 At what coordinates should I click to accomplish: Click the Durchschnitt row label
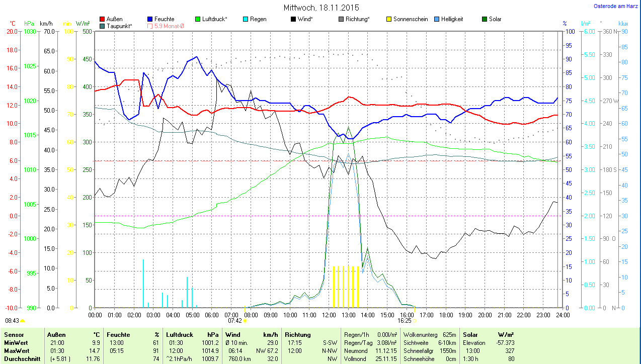point(21,359)
